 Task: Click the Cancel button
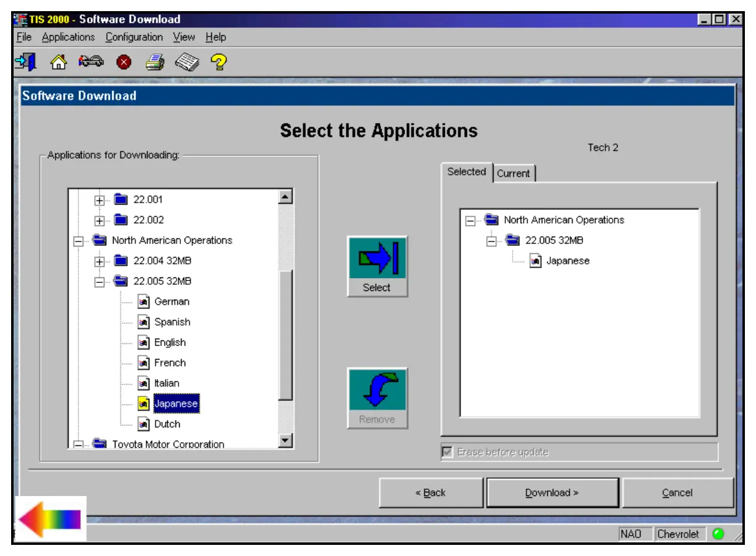click(x=677, y=493)
